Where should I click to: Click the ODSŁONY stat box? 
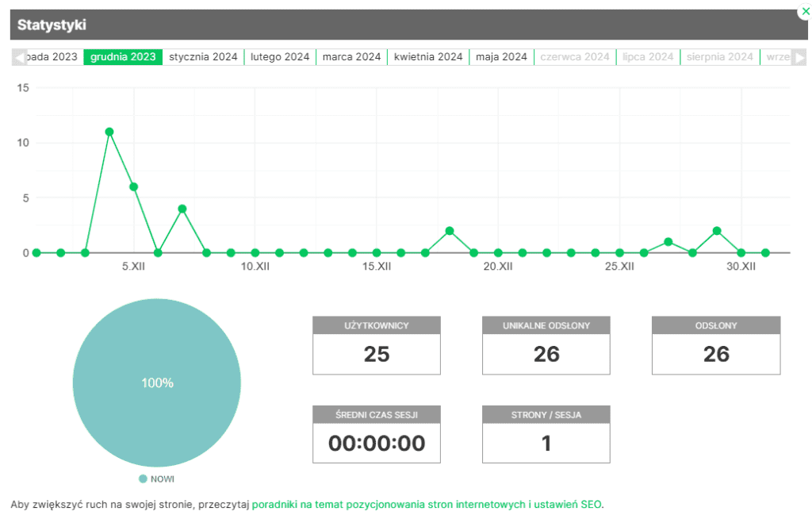[x=716, y=346]
